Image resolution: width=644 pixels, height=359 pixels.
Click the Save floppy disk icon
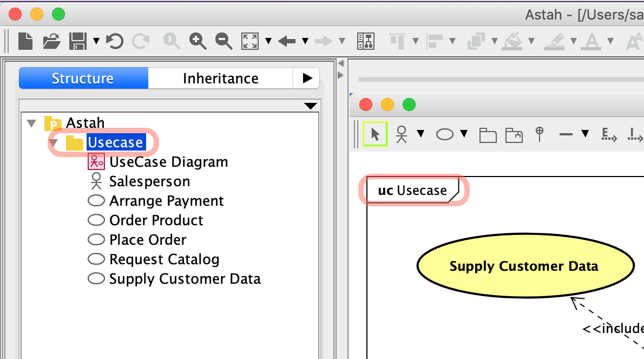coord(78,41)
